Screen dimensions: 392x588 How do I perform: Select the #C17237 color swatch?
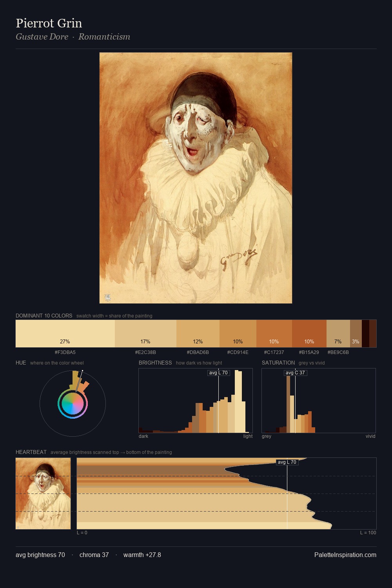[274, 334]
